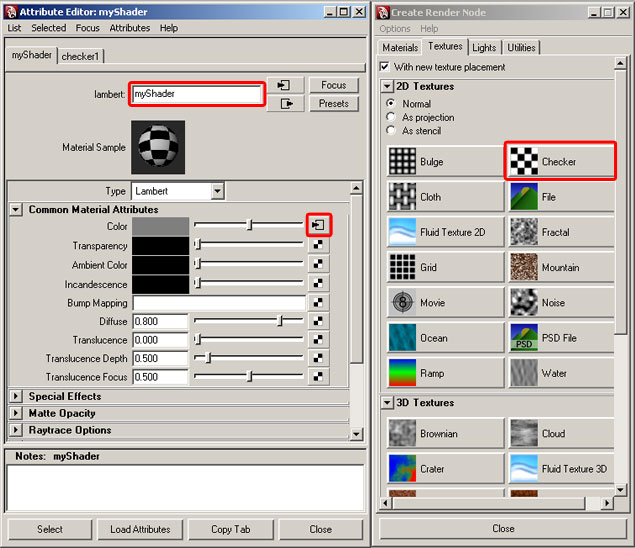Click the Color input connection icon
The width and height of the screenshot is (635, 548).
click(318, 225)
